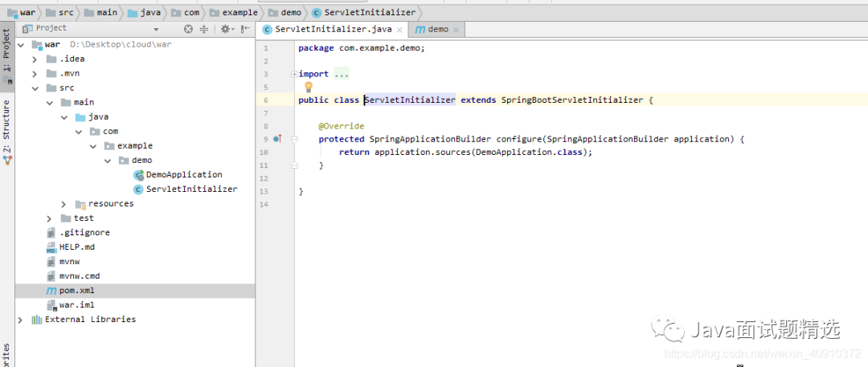The width and height of the screenshot is (868, 367).
Task: Collapse the demo package in tree
Action: [107, 160]
